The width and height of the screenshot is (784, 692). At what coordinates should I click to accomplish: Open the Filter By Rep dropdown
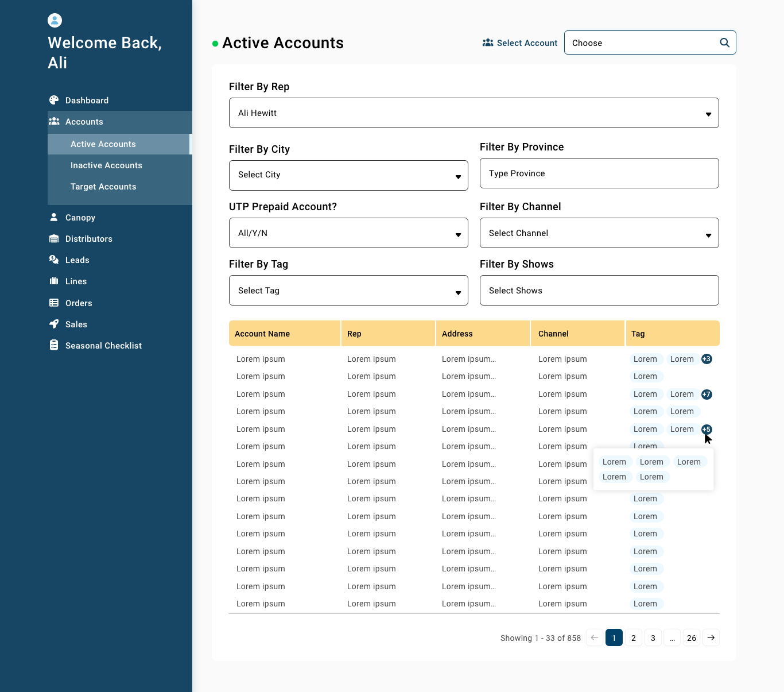click(474, 113)
